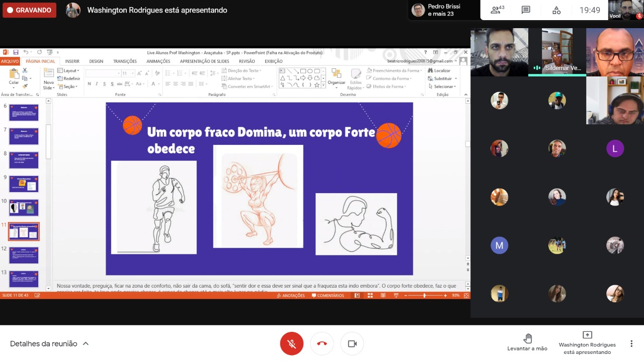Image resolution: width=644 pixels, height=362 pixels.
Task: Open the three-dot more options menu
Action: pyautogui.click(x=631, y=344)
